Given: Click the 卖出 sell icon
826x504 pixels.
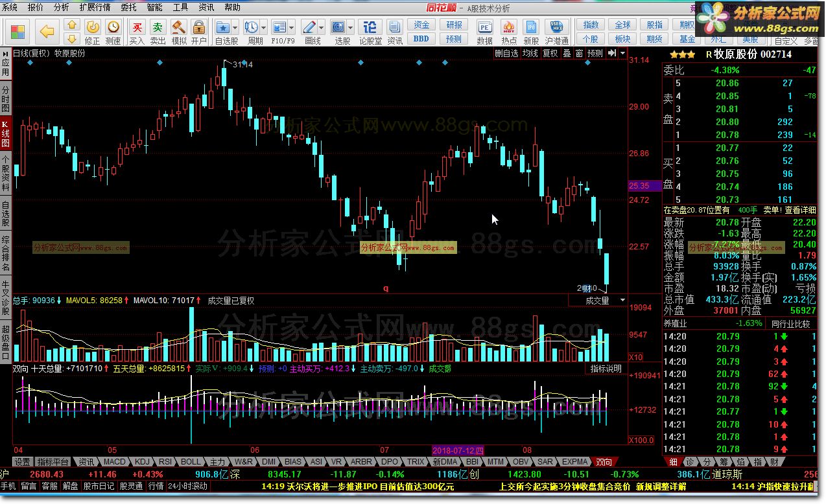Looking at the screenshot, I should [x=158, y=31].
